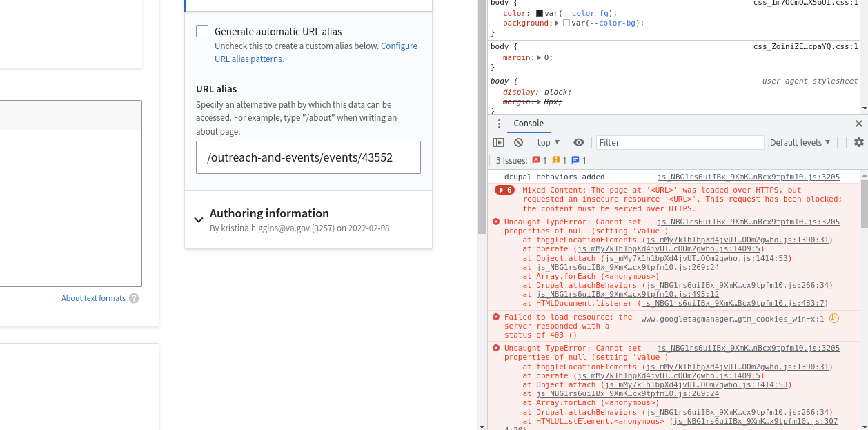Open the css_ZoiniZE…cpaYQ.css:1 source link

[806, 46]
